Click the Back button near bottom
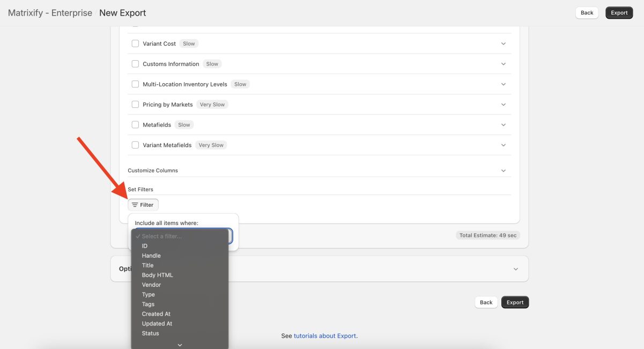This screenshot has width=644, height=349. [x=485, y=302]
